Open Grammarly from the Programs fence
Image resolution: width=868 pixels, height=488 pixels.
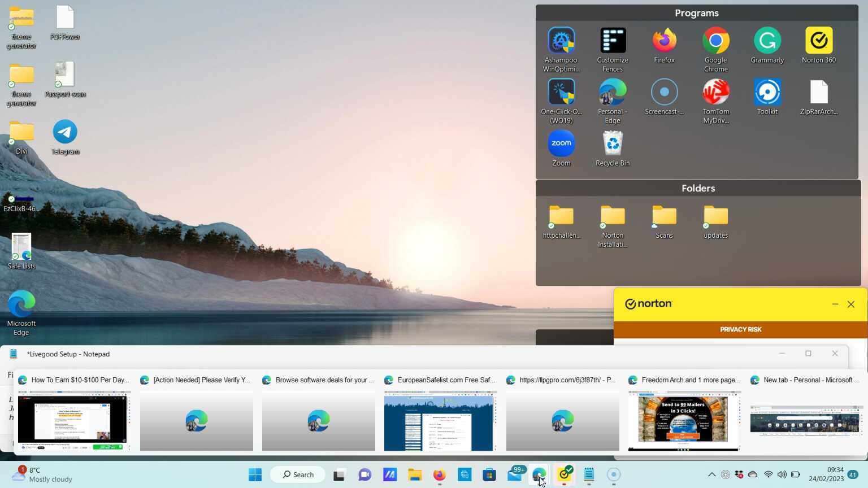767,42
